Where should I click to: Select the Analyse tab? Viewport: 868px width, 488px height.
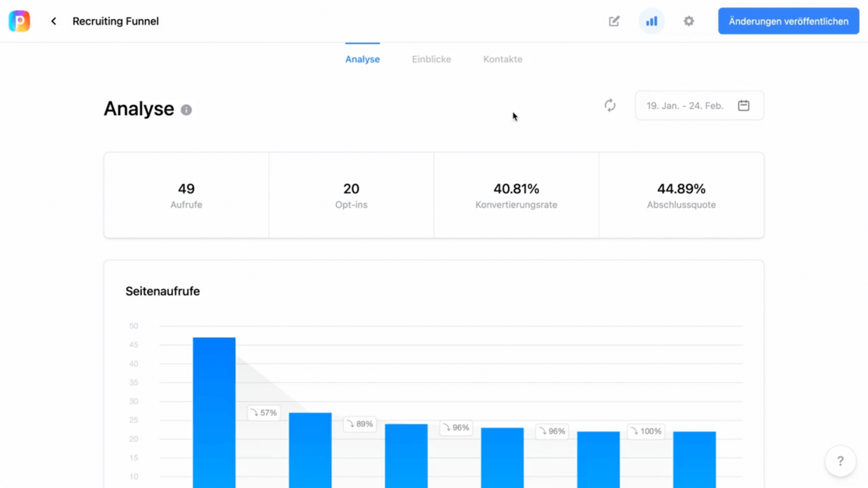[363, 59]
